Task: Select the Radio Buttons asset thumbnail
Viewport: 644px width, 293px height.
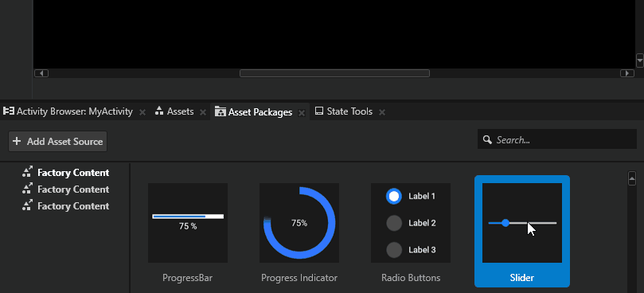Action: [411, 223]
